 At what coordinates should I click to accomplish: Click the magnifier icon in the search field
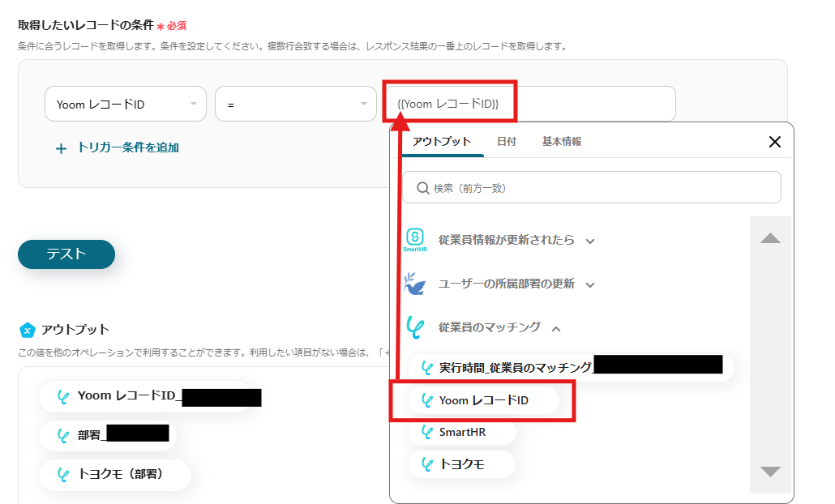pos(422,187)
